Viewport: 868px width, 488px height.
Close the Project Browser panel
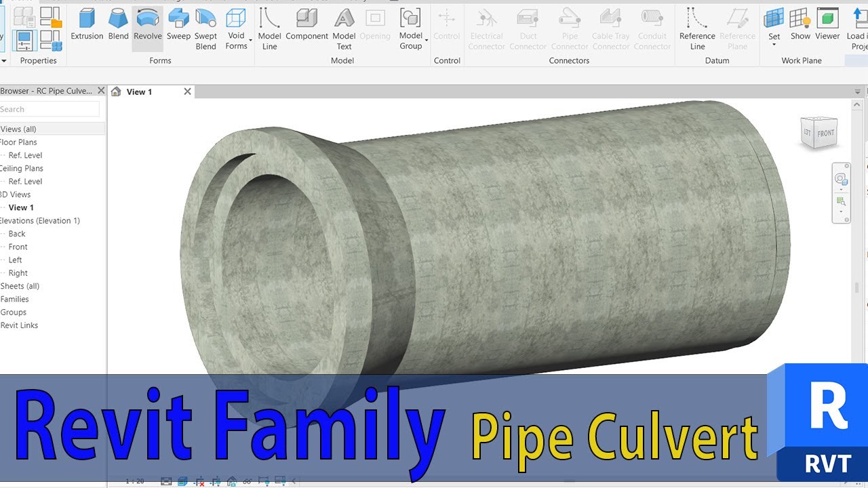[101, 90]
